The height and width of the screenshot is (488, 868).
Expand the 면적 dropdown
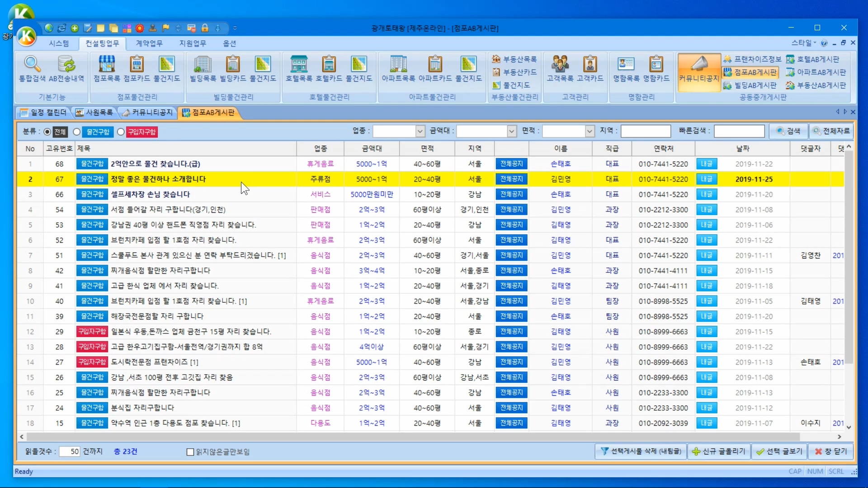point(590,131)
